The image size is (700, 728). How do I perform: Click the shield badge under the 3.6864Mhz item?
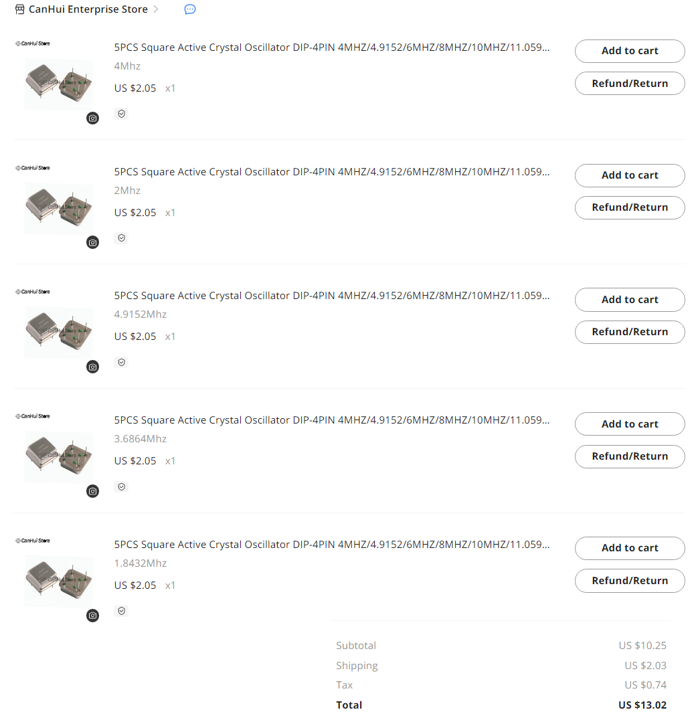[121, 486]
